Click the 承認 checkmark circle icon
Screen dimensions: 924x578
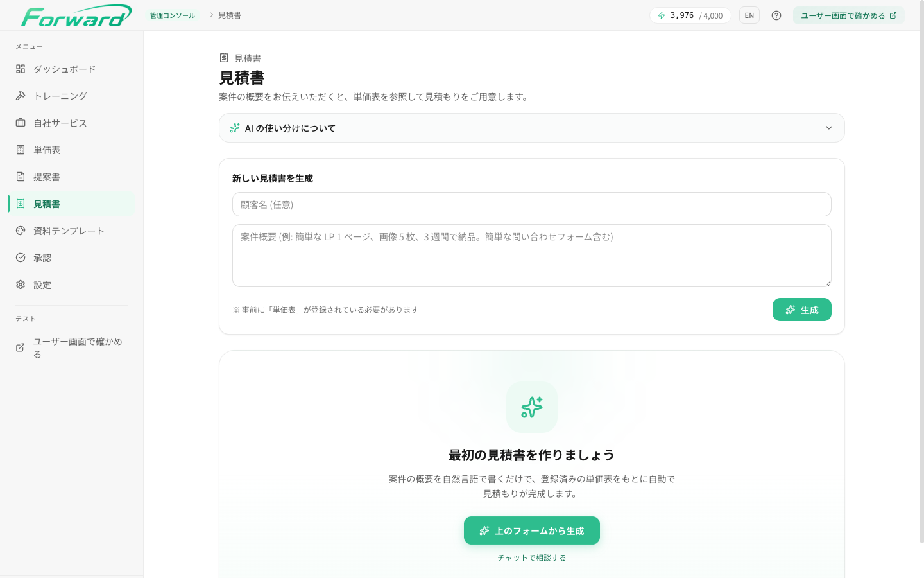(21, 258)
